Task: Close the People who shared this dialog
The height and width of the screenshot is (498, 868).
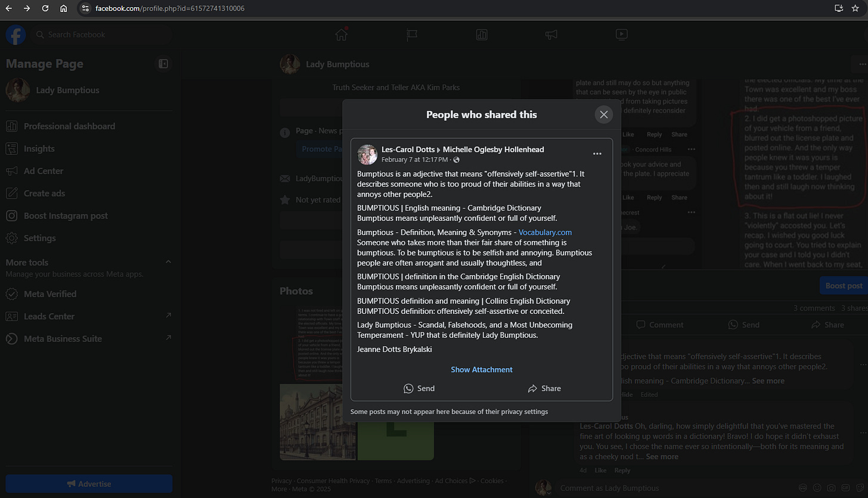Action: pos(603,114)
